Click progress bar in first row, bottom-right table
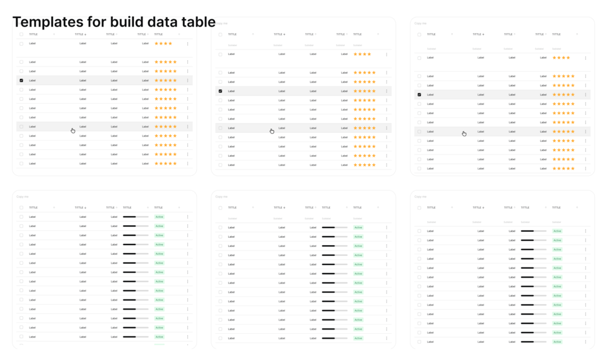 click(533, 231)
